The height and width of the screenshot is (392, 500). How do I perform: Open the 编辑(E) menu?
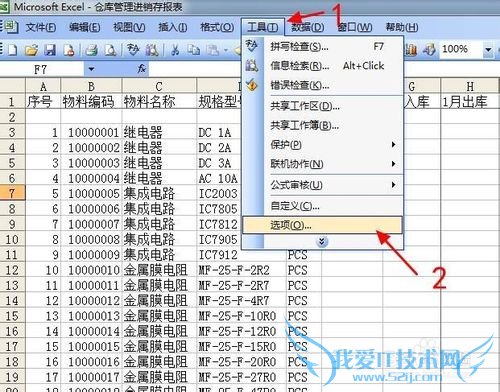tap(85, 27)
